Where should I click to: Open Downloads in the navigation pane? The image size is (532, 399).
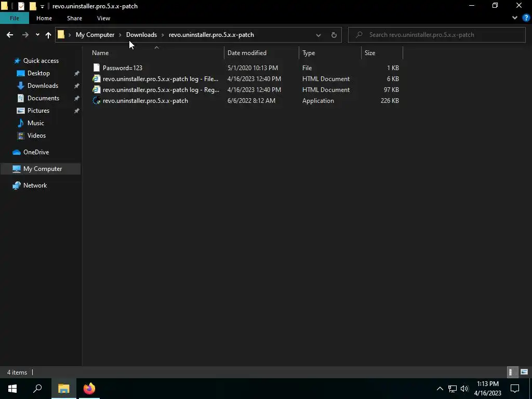(x=43, y=86)
